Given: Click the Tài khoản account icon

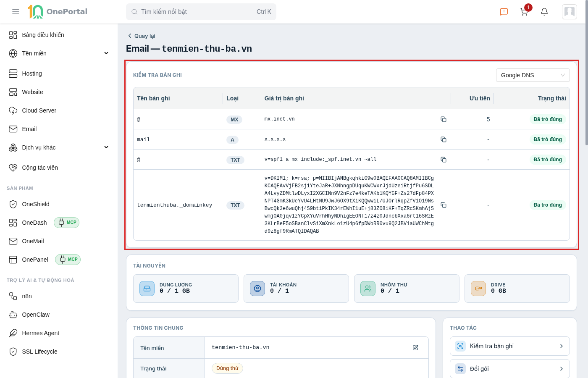Looking at the screenshot, I should (257, 289).
